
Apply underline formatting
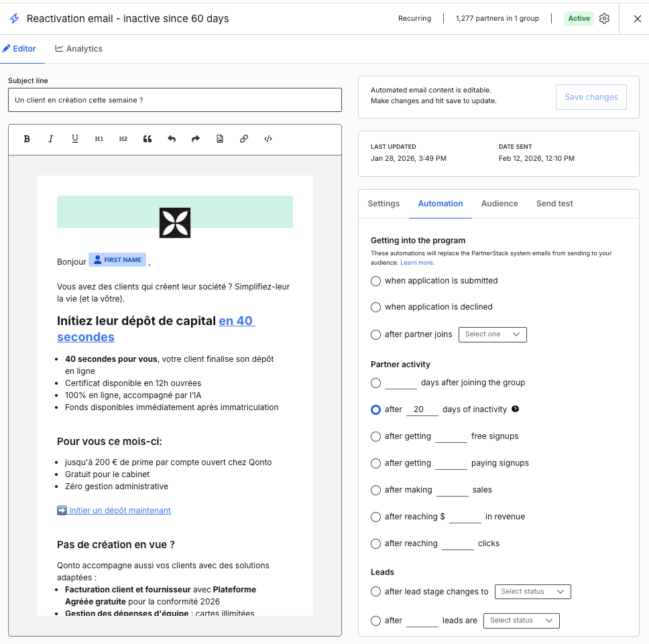[x=75, y=139]
